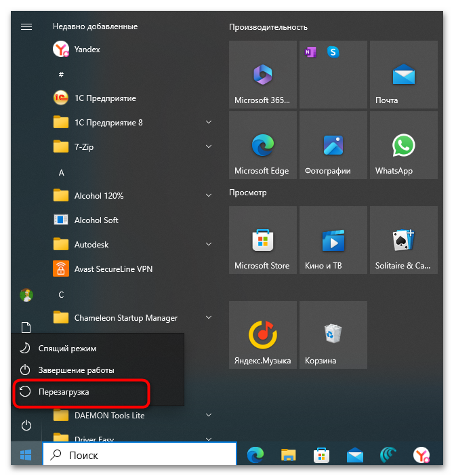454x476 pixels.
Task: Open the Alcohol Soft entry
Action: pos(132,220)
